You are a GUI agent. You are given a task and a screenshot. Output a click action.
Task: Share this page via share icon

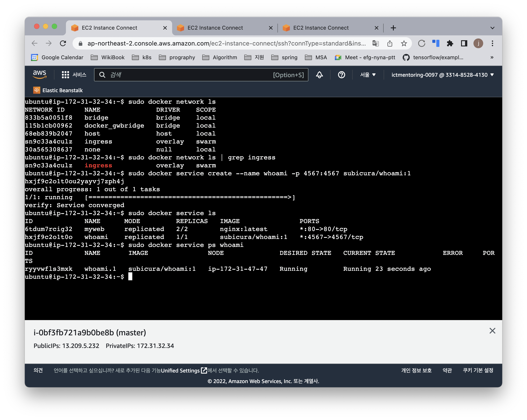click(390, 44)
